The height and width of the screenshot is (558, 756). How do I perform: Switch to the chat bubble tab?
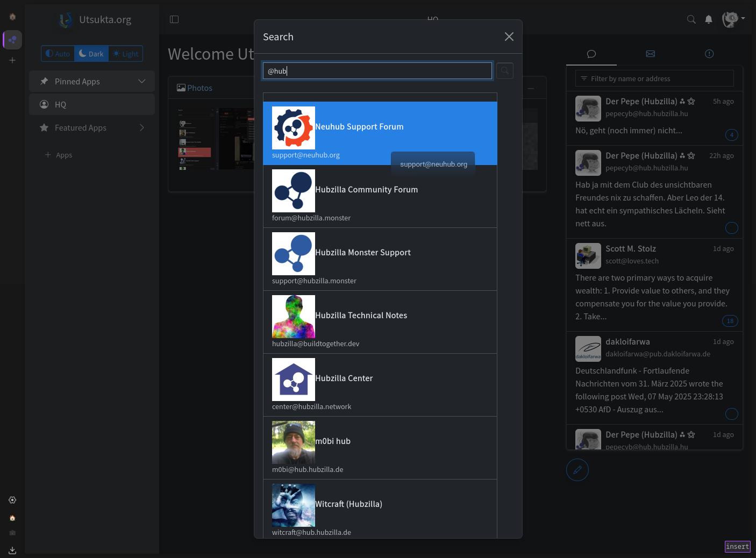click(591, 54)
